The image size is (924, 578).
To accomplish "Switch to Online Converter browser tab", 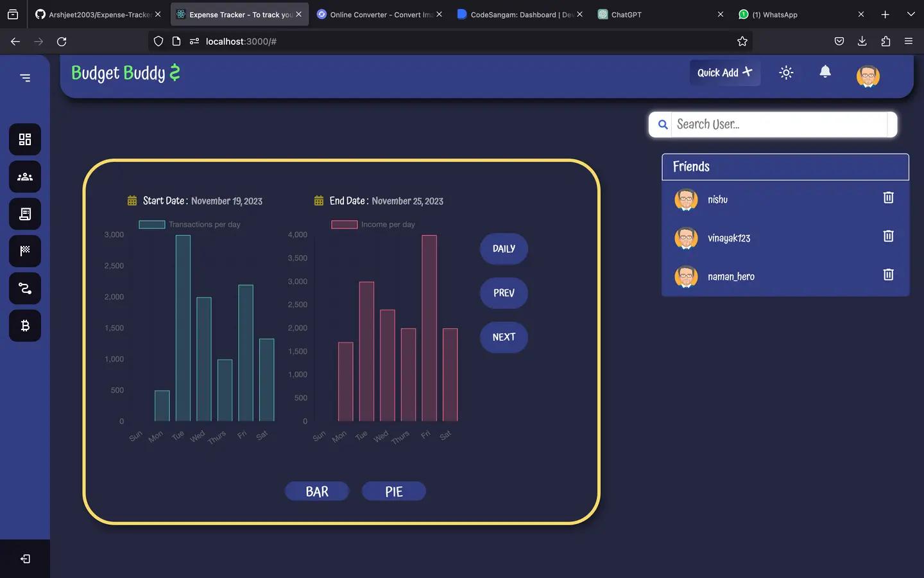I will coord(380,14).
